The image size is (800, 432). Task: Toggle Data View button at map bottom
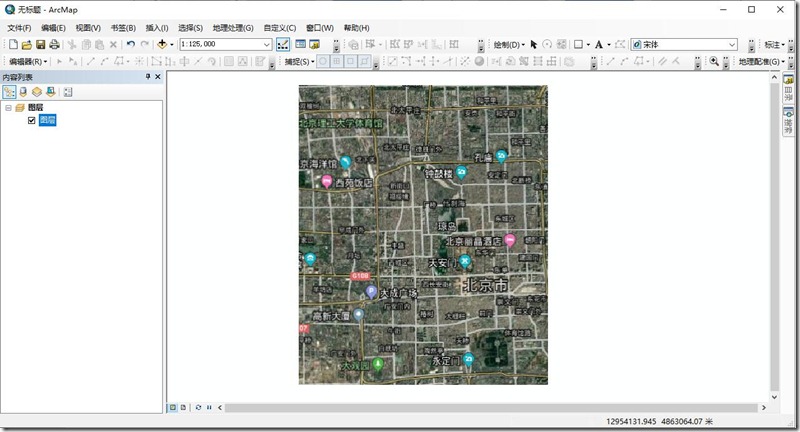tap(173, 407)
